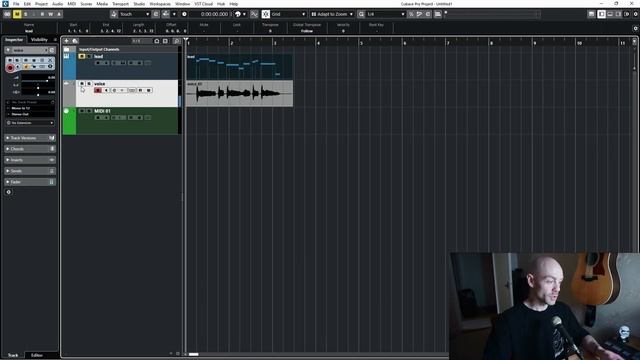The image size is (640, 360).
Task: Click the Add Track plus icon
Action: 67,41
